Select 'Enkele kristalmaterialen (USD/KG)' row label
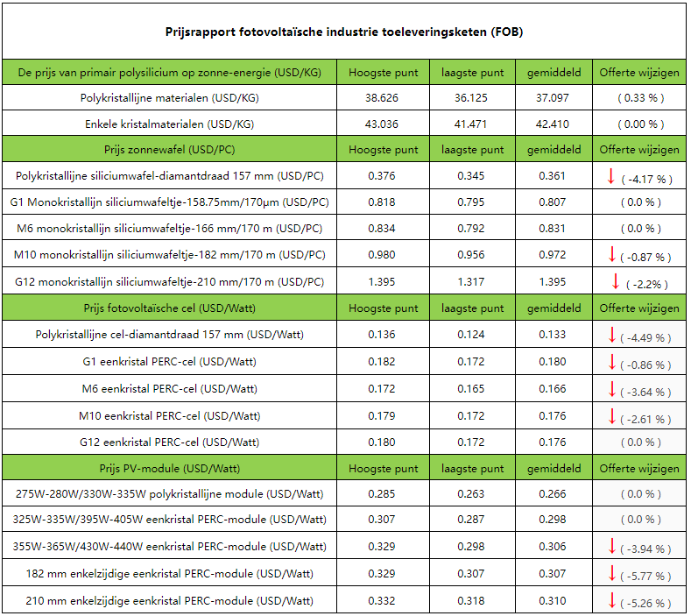 tap(170, 124)
